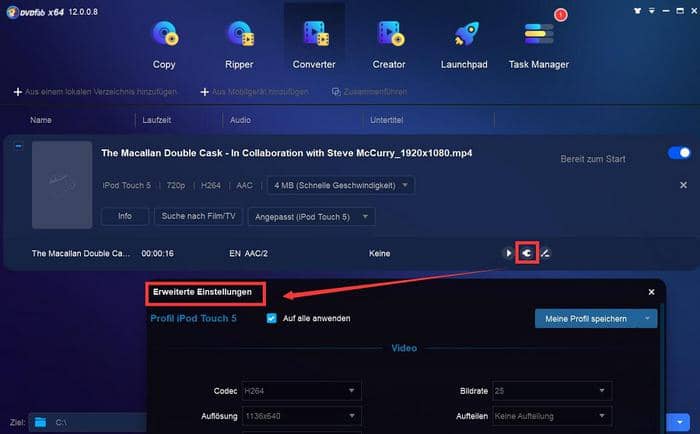Click the file title The Macallan Double Cask

pos(287,153)
